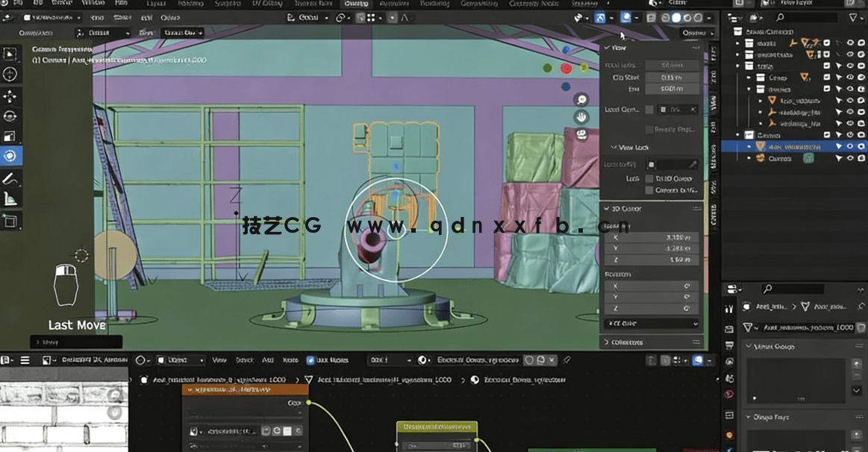Click the Use Nodes checkbox in the Shader Editor
Image resolution: width=868 pixels, height=452 pixels.
(310, 360)
